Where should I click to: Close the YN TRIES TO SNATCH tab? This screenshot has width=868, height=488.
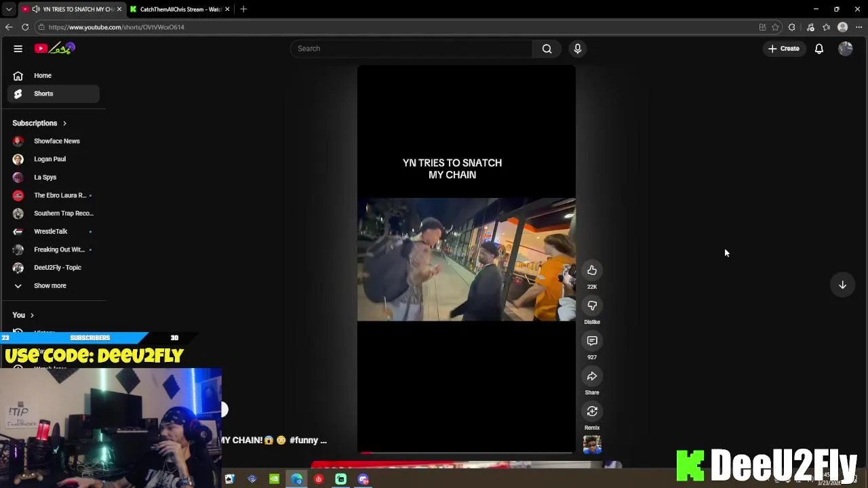click(x=119, y=9)
